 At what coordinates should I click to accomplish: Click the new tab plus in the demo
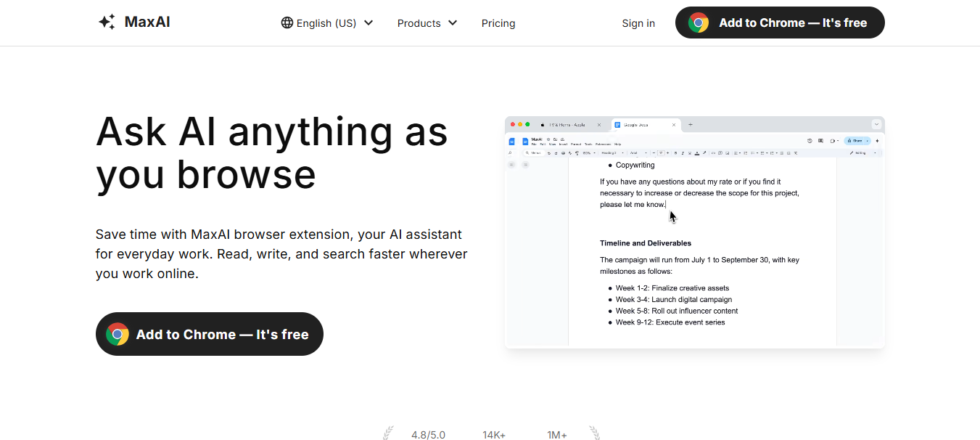click(691, 125)
